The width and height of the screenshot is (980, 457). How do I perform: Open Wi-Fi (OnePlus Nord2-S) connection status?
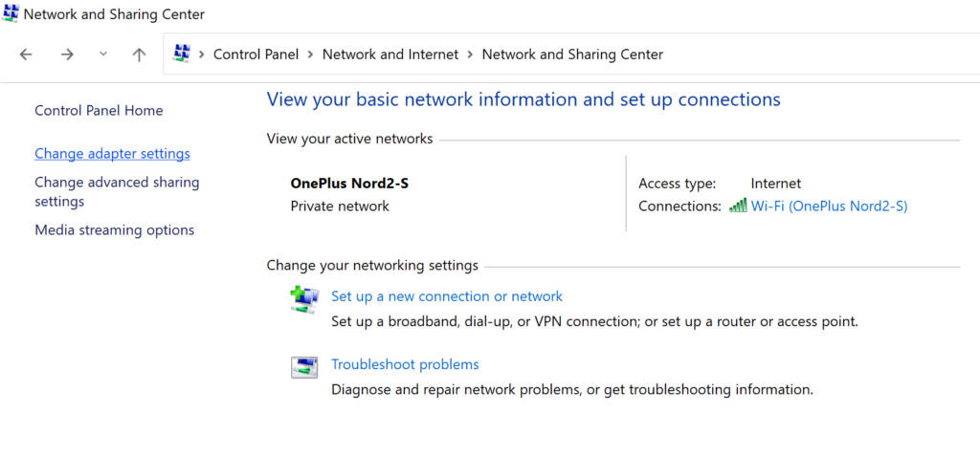[829, 207]
